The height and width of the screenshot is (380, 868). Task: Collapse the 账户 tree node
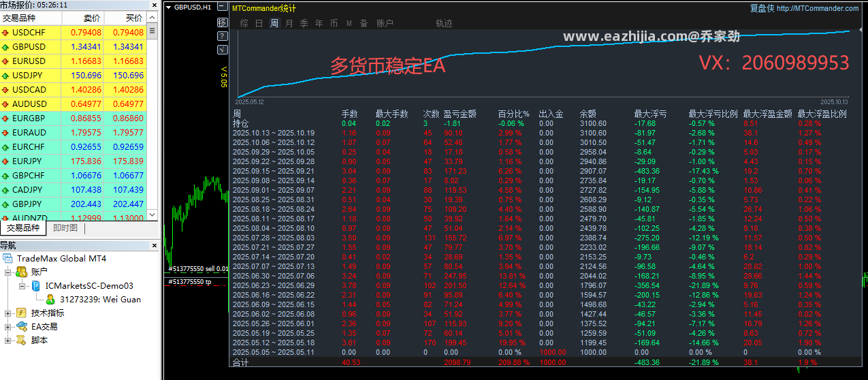pos(8,272)
